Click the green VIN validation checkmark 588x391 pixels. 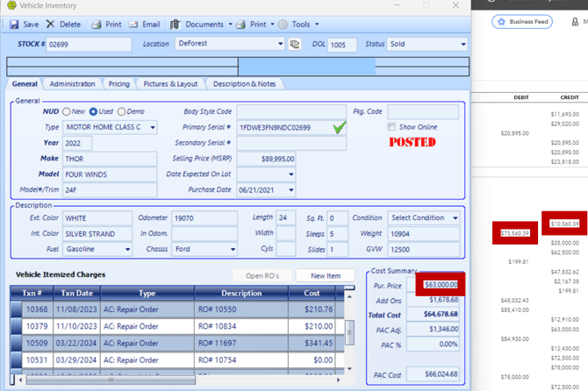point(340,128)
